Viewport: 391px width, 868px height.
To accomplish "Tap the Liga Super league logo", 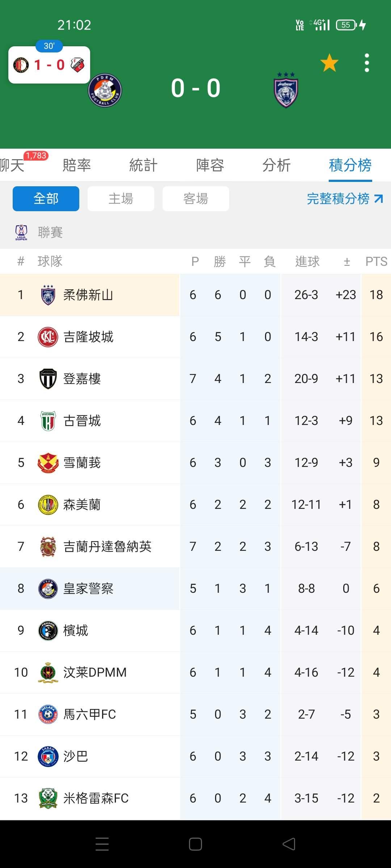I will point(21,232).
